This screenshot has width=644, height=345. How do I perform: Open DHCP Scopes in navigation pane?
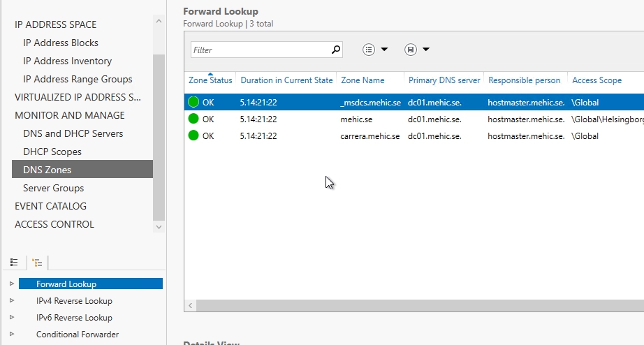(x=52, y=152)
